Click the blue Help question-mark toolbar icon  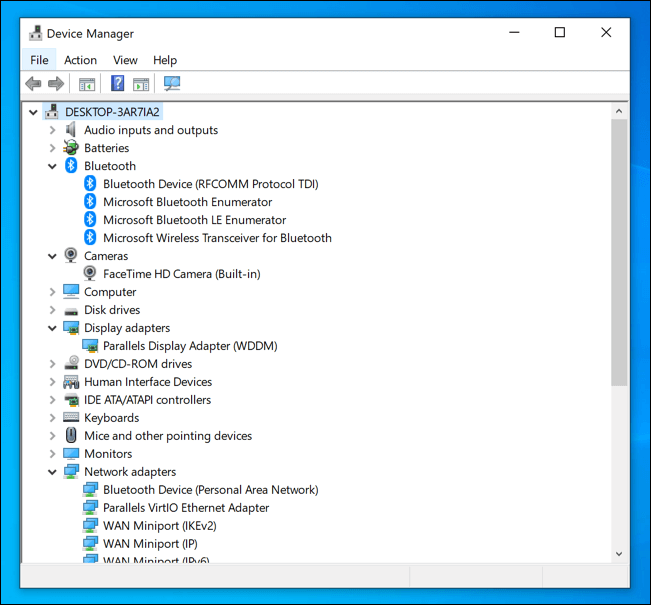coord(117,83)
